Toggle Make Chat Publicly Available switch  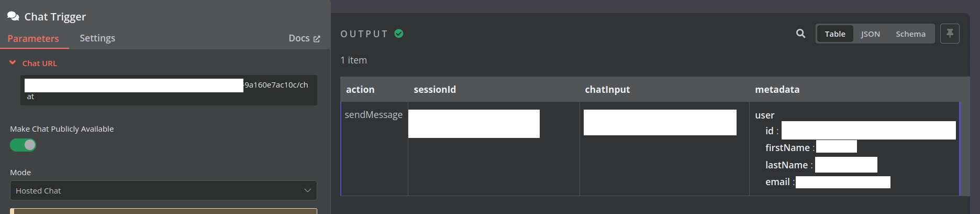tap(23, 145)
